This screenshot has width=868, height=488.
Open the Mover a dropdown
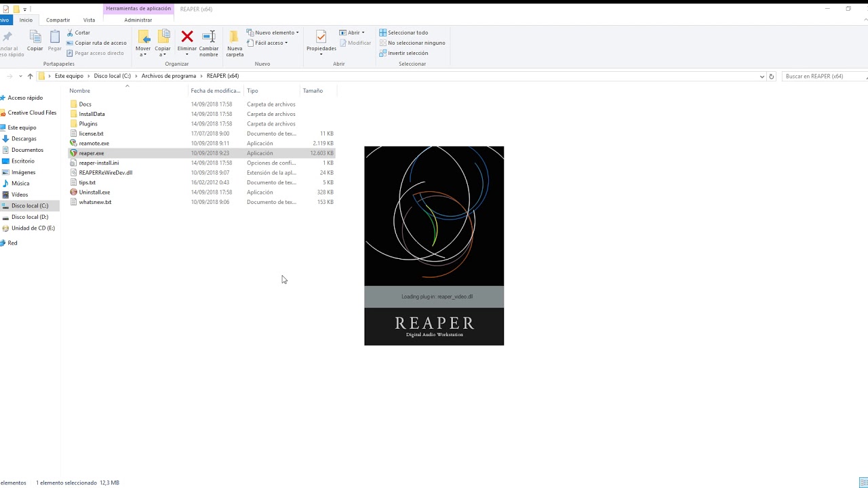[143, 43]
